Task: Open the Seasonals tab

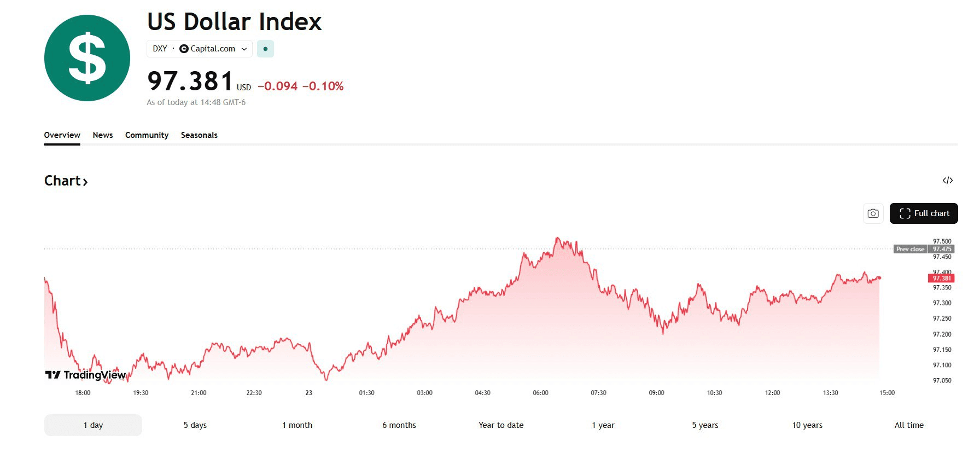Action: tap(199, 135)
